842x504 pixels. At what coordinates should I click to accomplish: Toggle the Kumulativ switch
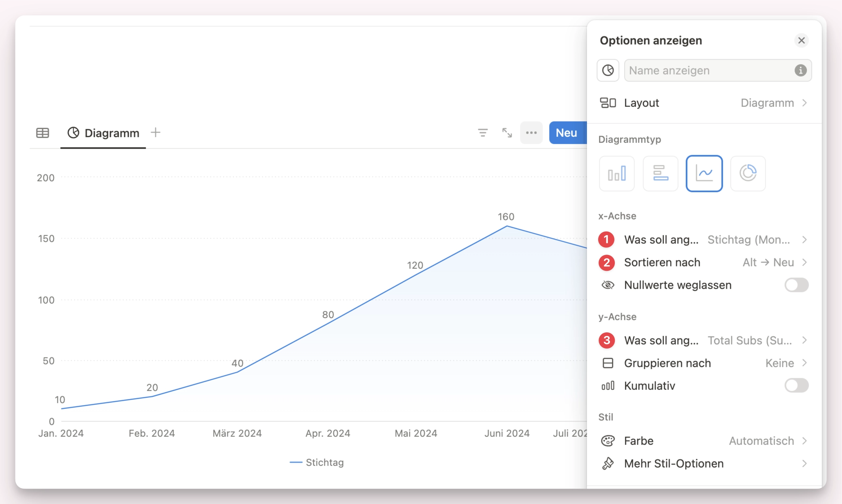(x=796, y=386)
